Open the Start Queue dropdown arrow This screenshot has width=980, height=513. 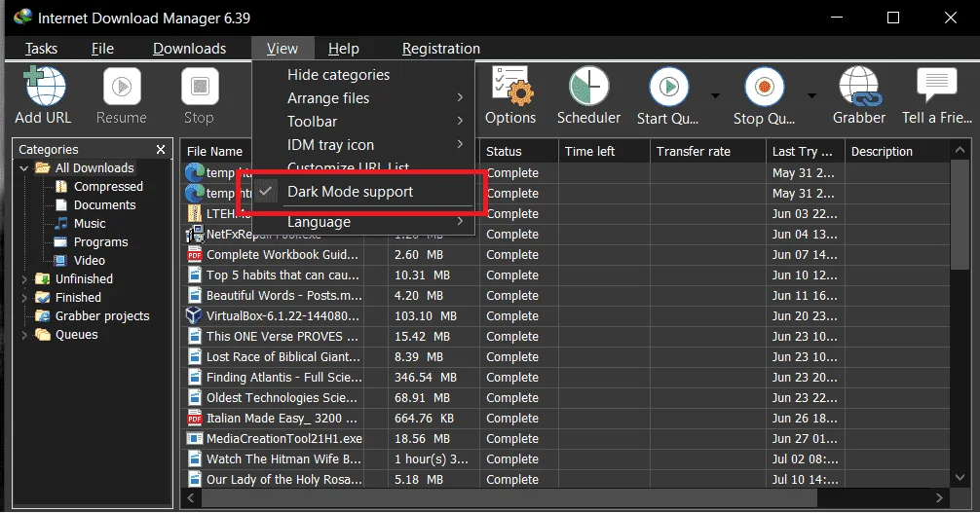tap(716, 95)
